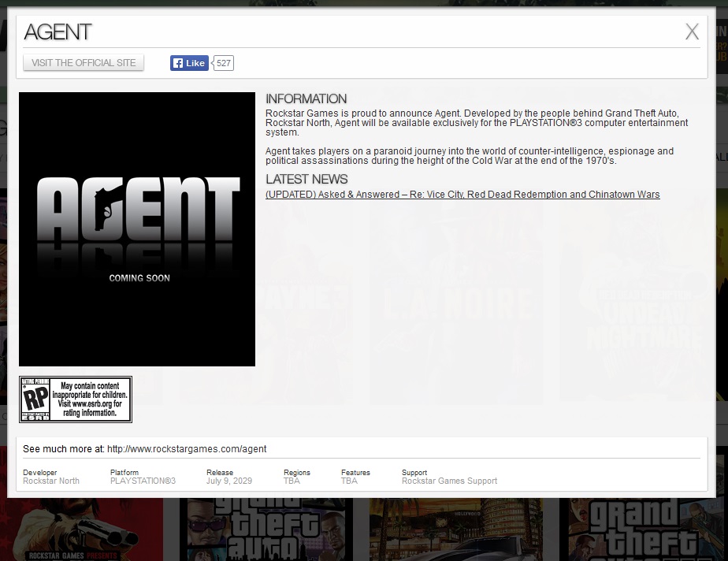The image size is (728, 561).
Task: Click the July 9, 2029 release date
Action: coord(229,481)
